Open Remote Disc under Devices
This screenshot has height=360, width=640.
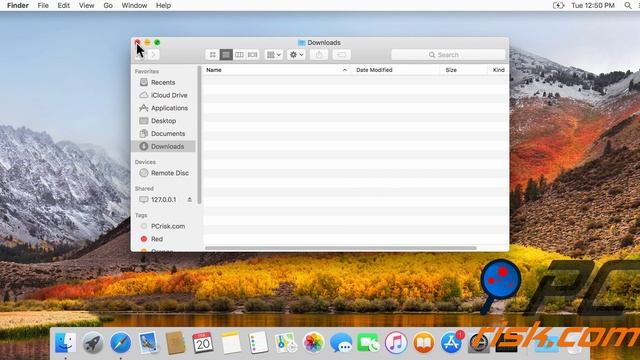[x=163, y=173]
